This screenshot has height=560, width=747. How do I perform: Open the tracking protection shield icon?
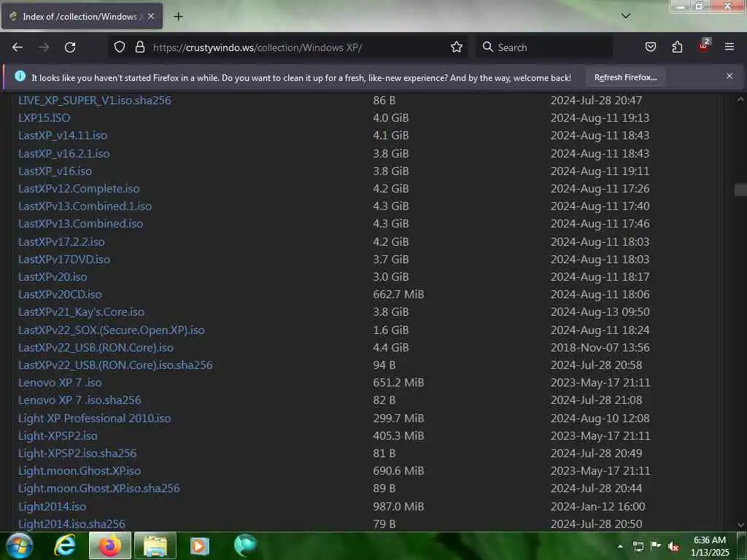120,47
